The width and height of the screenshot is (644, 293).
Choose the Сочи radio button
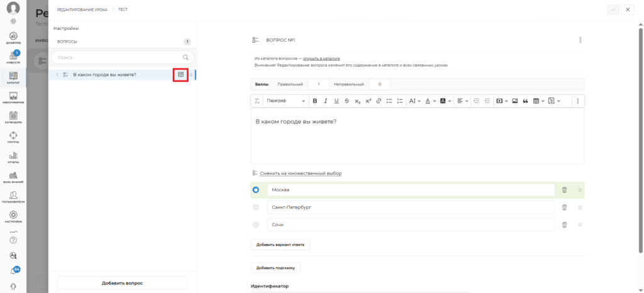click(x=256, y=224)
